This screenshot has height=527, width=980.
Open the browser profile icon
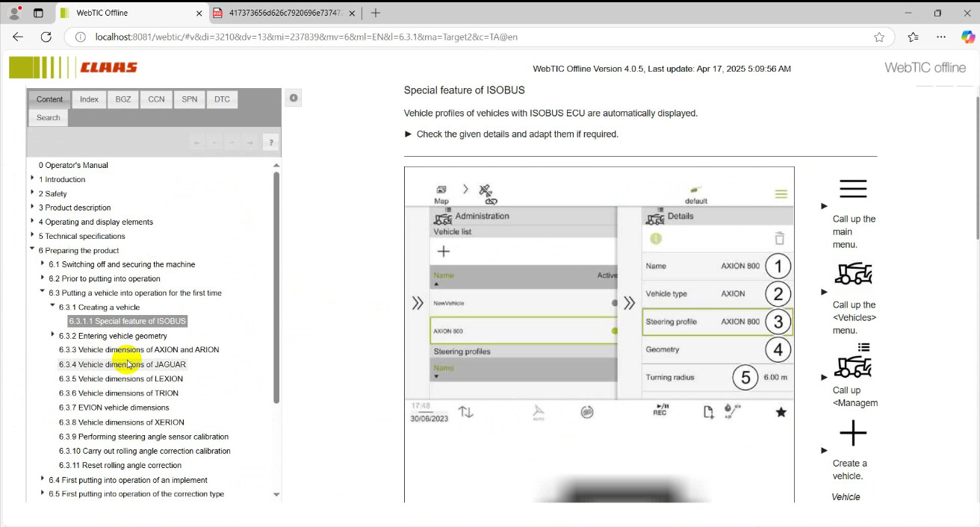tap(14, 13)
